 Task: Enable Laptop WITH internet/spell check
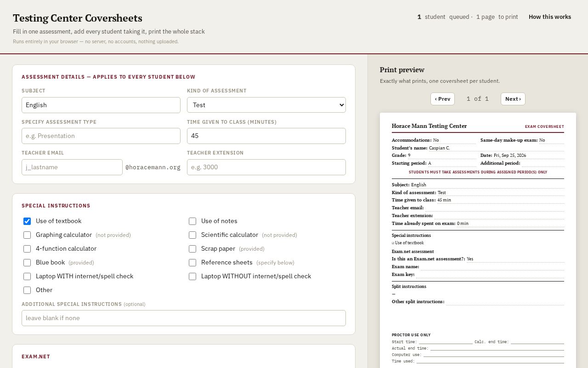(x=27, y=276)
